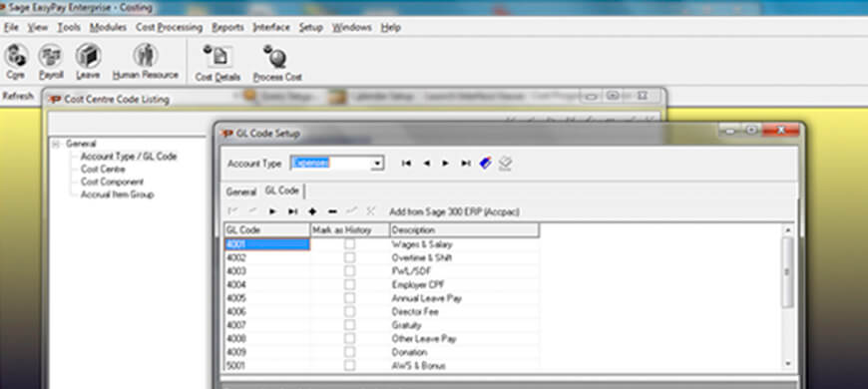The width and height of the screenshot is (868, 389).
Task: Delete the GL Code row with minus
Action: pyautogui.click(x=332, y=211)
